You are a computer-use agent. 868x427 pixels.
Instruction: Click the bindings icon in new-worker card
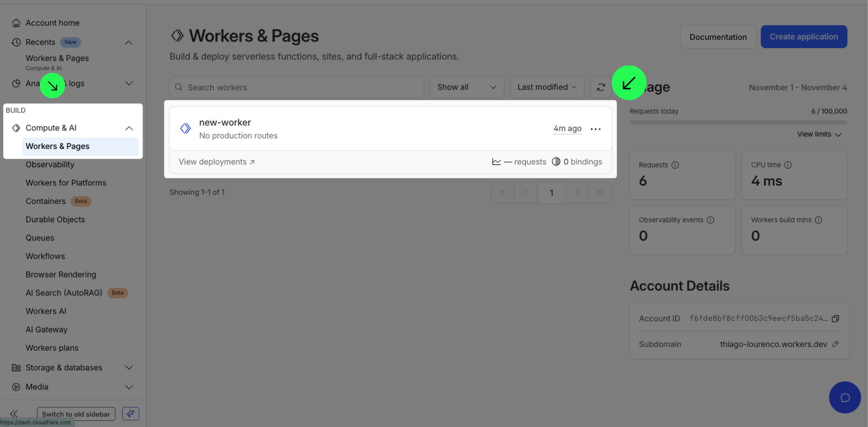pyautogui.click(x=556, y=161)
